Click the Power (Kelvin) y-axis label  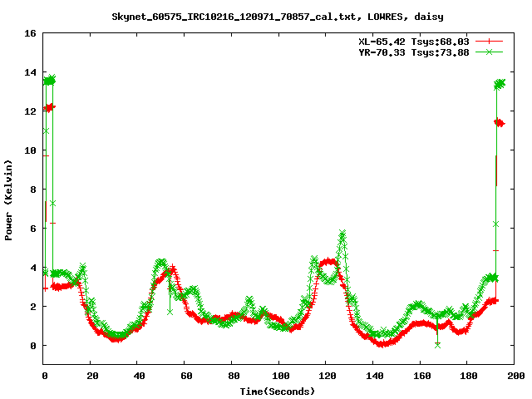pos(8,200)
